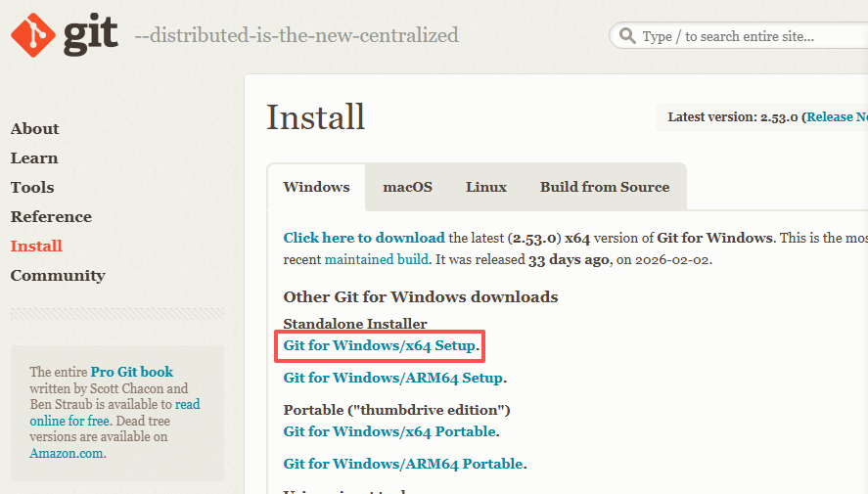The image size is (868, 494).
Task: Open the Pro Git book link
Action: tap(132, 372)
